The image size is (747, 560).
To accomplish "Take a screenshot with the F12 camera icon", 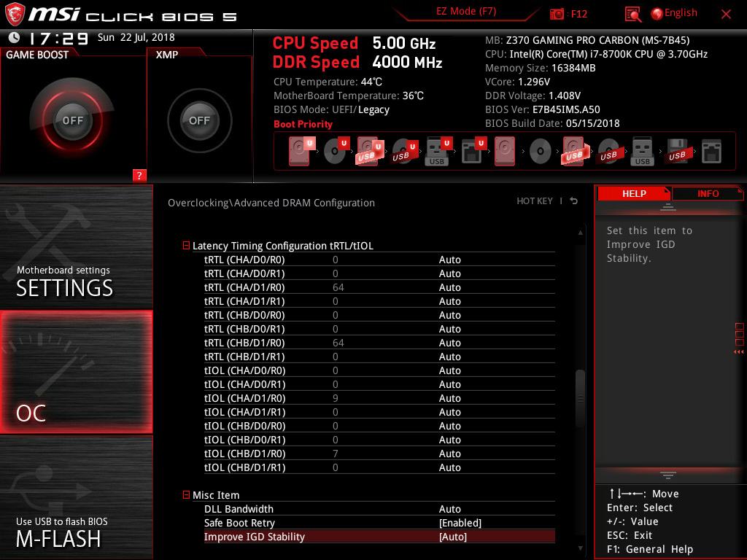I will (x=557, y=14).
